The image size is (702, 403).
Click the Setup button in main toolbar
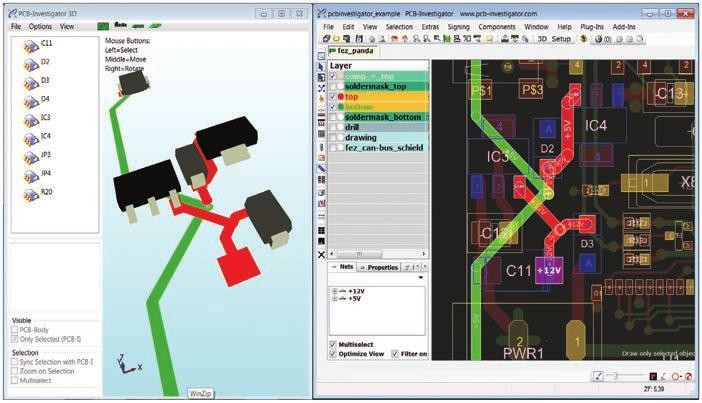561,39
